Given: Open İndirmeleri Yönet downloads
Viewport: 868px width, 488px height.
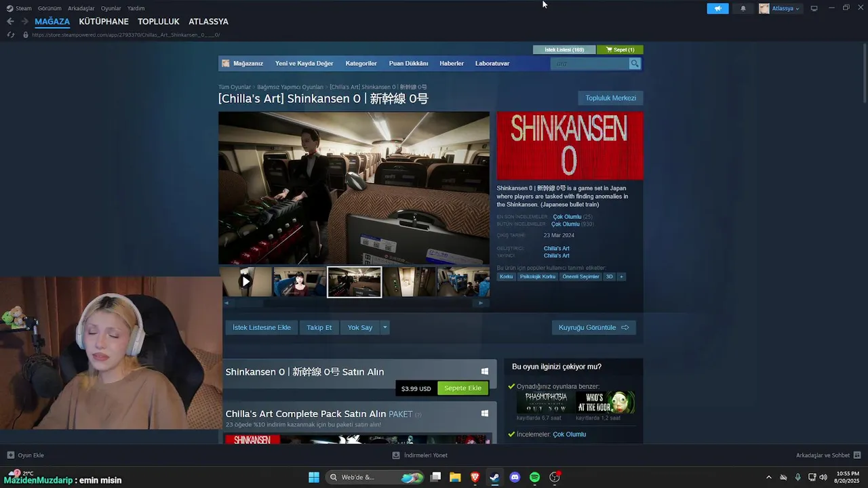Looking at the screenshot, I should coord(420,455).
